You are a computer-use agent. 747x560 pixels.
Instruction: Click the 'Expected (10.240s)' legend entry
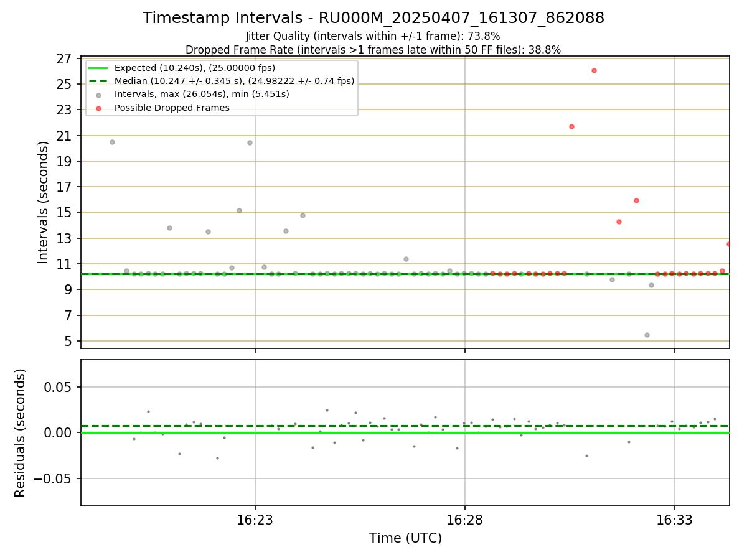pyautogui.click(x=195, y=68)
